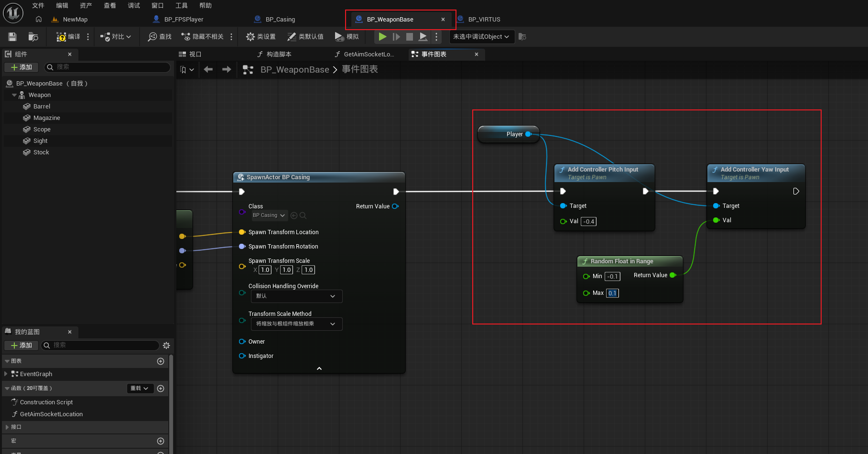Compile the blueprint with 编译 button
Viewport: 868px width, 454px height.
68,37
